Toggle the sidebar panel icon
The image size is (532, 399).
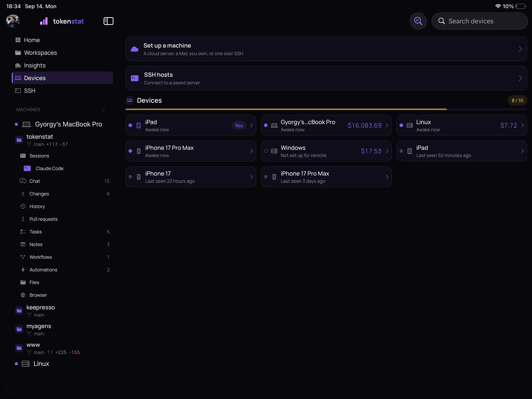[108, 21]
